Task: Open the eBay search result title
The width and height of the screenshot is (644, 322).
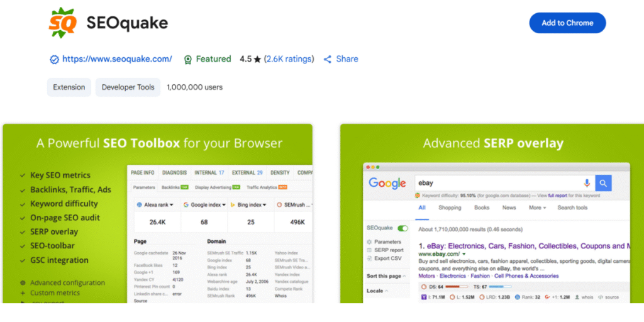Action: click(x=525, y=247)
